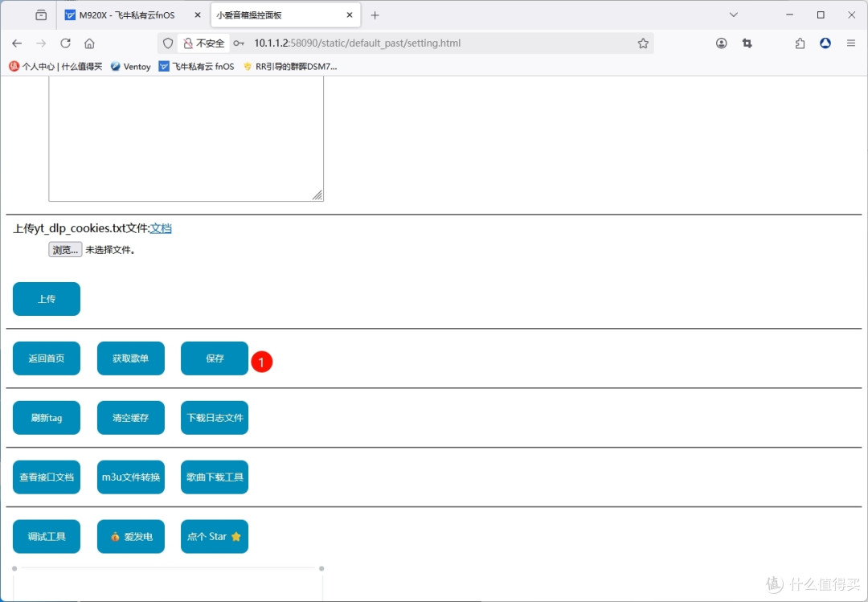
Task: Reload the current page
Action: (x=65, y=43)
